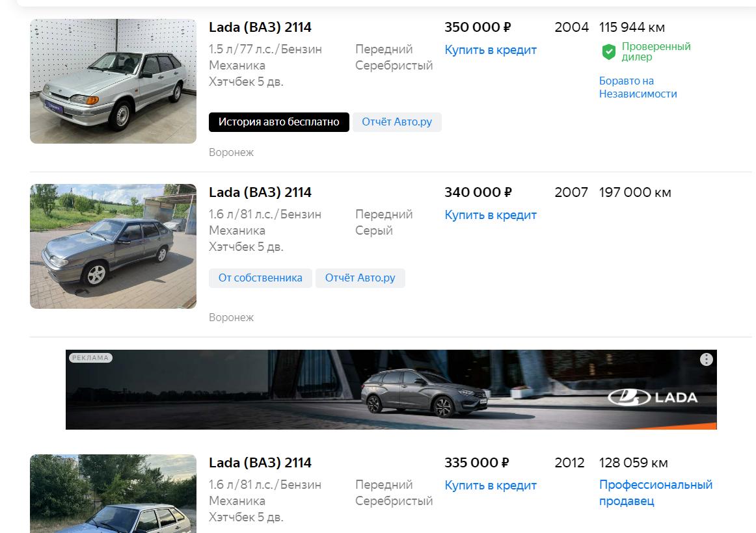The image size is (756, 533).
Task: Click the mileage '128 059 км'
Action: pos(634,463)
